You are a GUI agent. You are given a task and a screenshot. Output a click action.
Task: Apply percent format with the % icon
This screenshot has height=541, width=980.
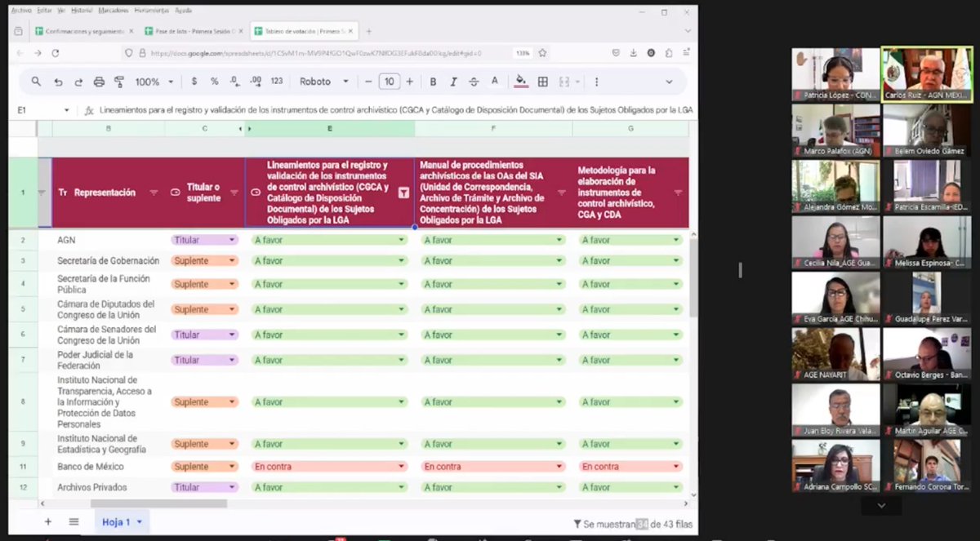coord(214,82)
